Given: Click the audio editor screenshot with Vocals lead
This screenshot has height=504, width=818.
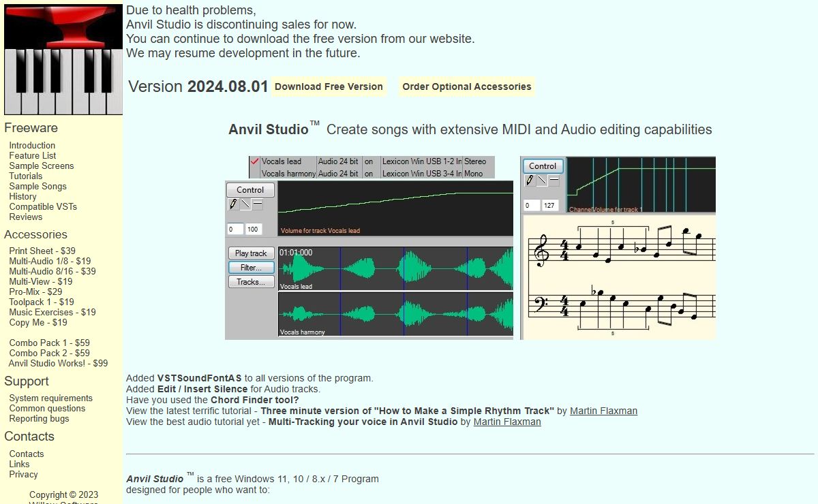Looking at the screenshot, I should (x=369, y=247).
